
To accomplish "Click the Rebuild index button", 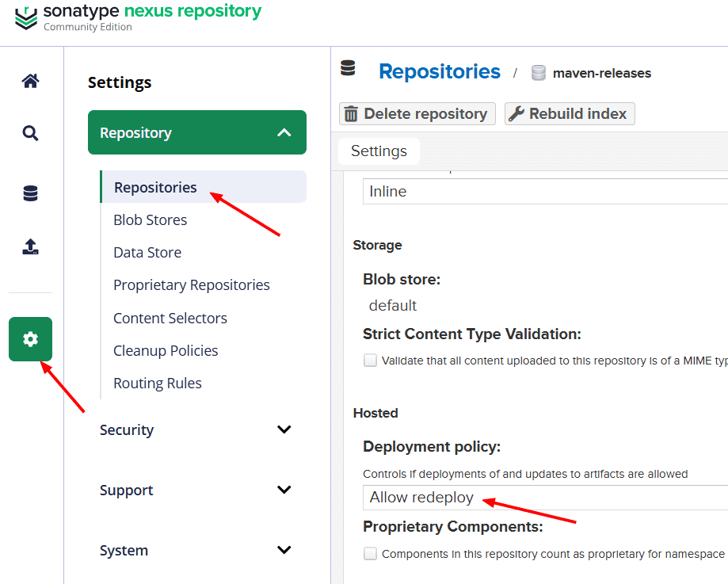I will click(570, 114).
